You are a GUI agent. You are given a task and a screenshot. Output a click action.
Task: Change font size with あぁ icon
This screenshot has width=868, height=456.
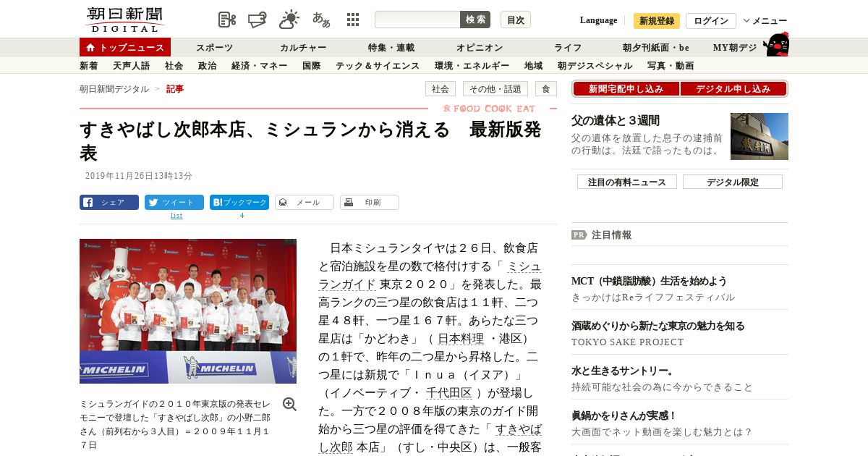coord(321,20)
